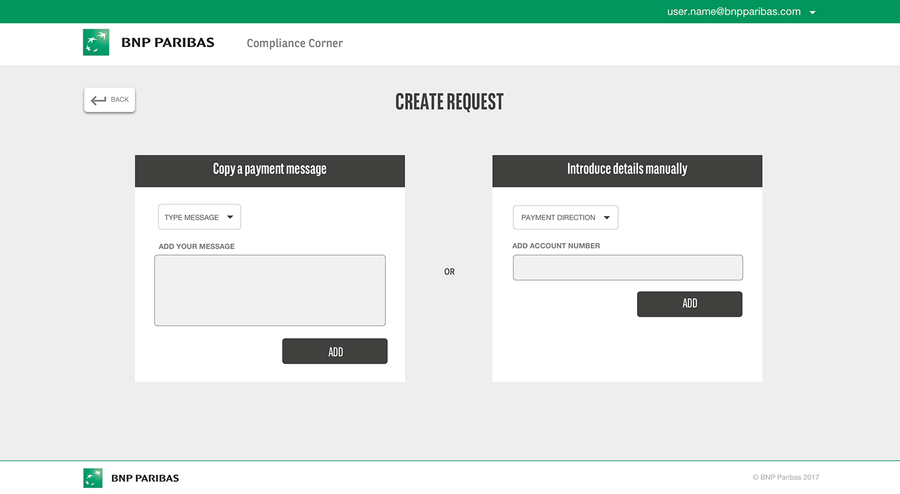Open the user.name@bnpparibas.com account menu
This screenshot has height=494, width=900.
tap(734, 12)
